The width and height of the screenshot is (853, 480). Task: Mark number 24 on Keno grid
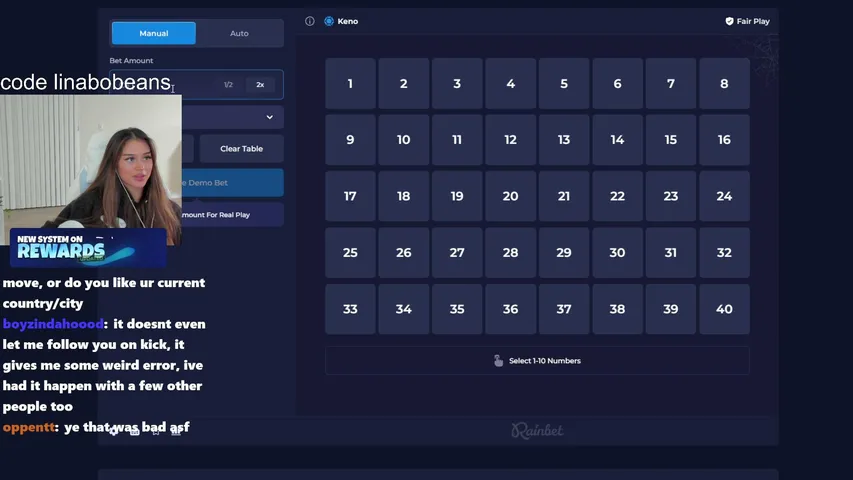[724, 196]
